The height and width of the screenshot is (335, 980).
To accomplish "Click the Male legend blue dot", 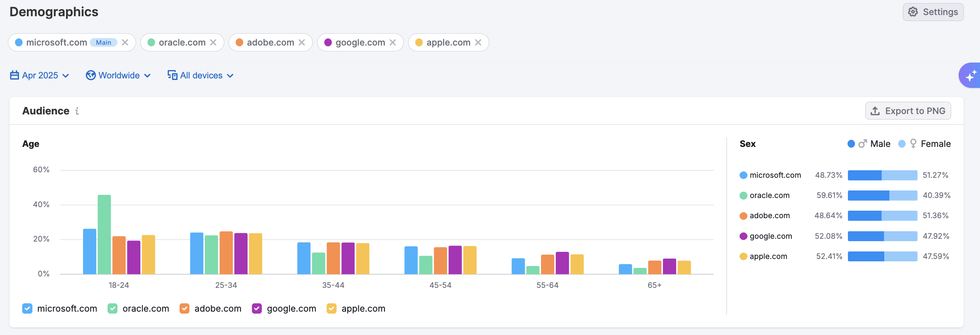I will pos(851,144).
